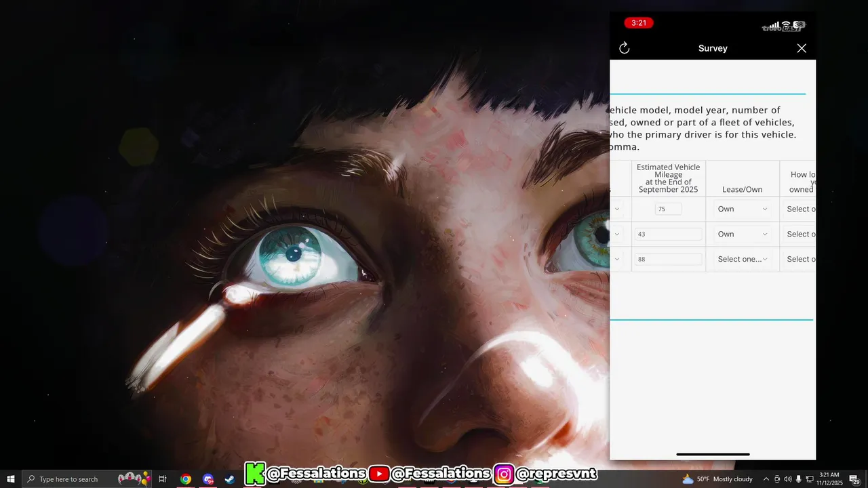This screenshot has height=488, width=868.
Task: Open the taskbar clock showing 3:21 AM
Action: point(829,479)
